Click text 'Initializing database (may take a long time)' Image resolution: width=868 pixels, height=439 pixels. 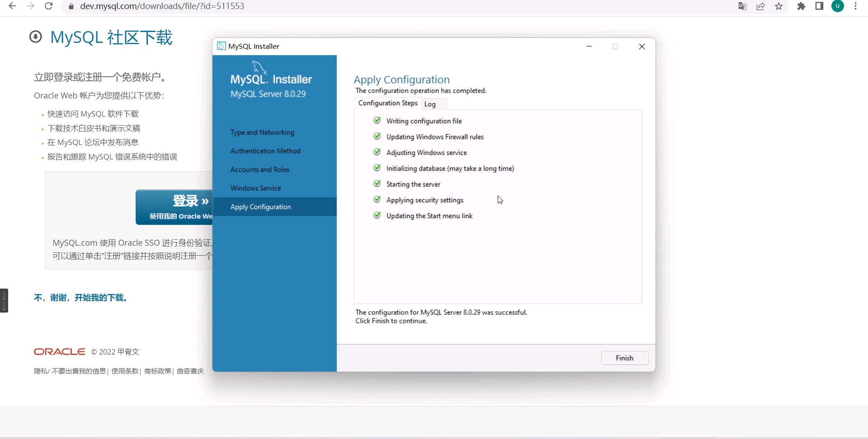[x=450, y=168]
